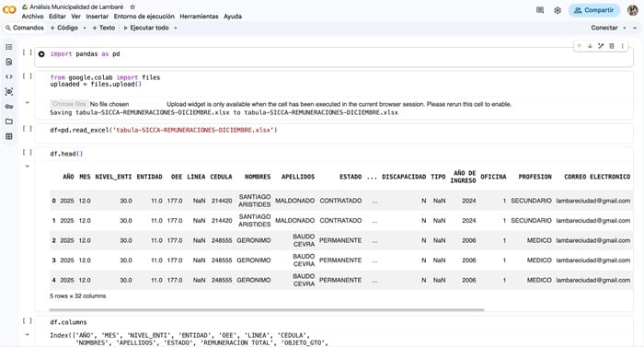Open the variables inspector sidebar panel

coord(9,91)
